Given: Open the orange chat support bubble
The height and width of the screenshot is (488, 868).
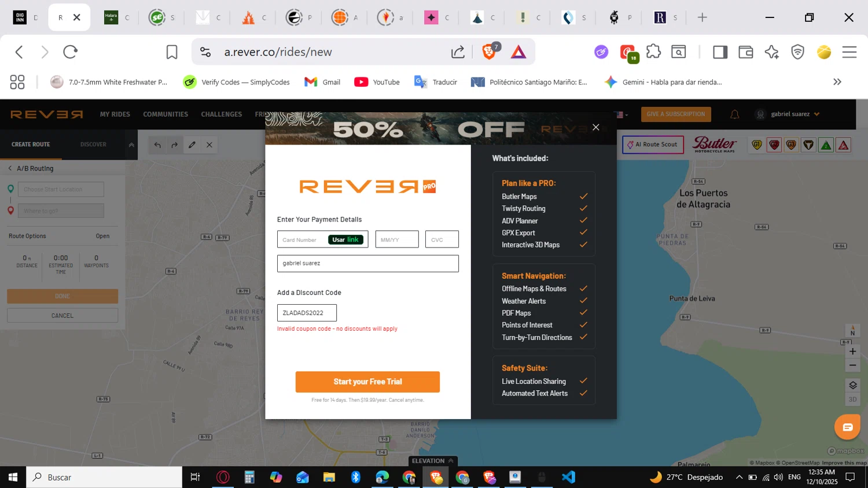Looking at the screenshot, I should 847,427.
